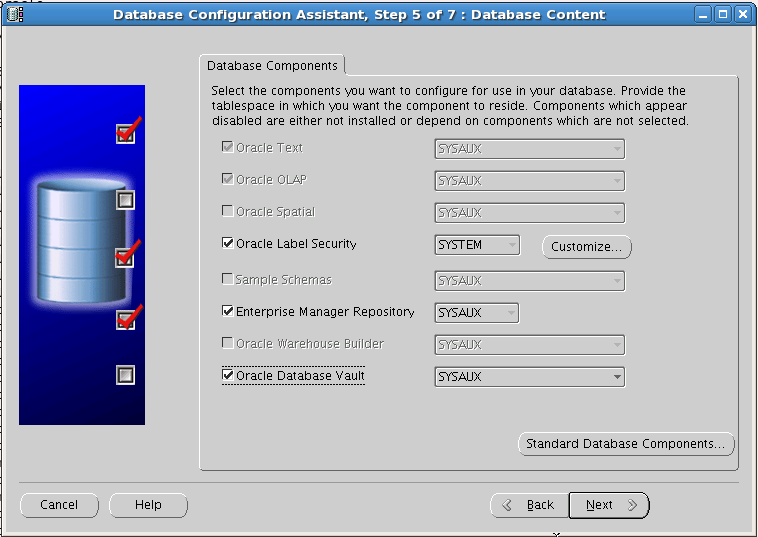The width and height of the screenshot is (758, 537).
Task: Uncheck the Oracle Database Vault checkbox
Action: click(227, 375)
